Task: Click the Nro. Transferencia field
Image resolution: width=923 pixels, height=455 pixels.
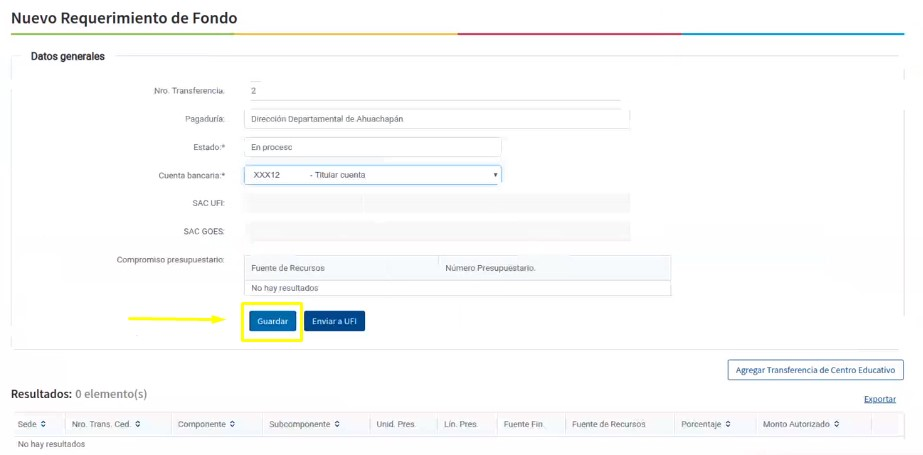Action: [435, 90]
